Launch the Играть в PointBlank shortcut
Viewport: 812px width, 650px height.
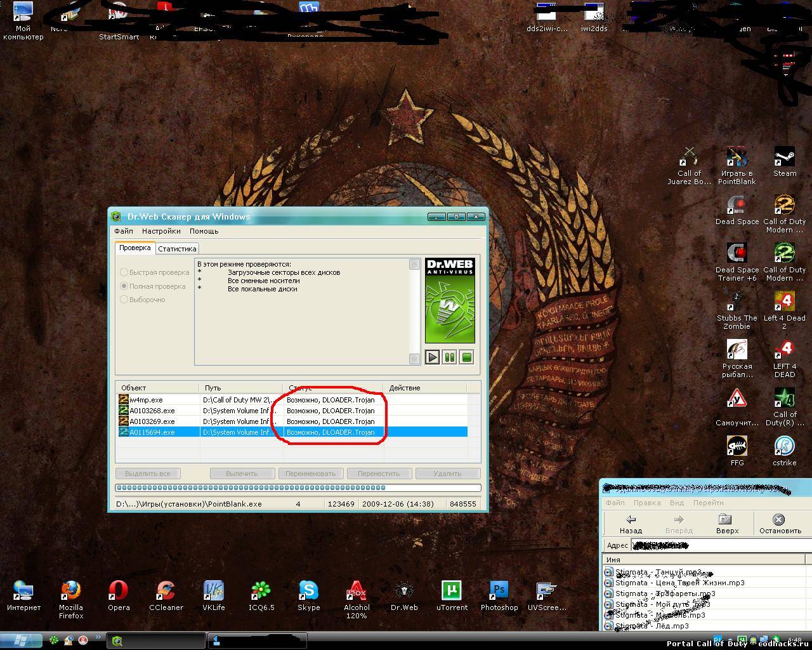point(737,166)
